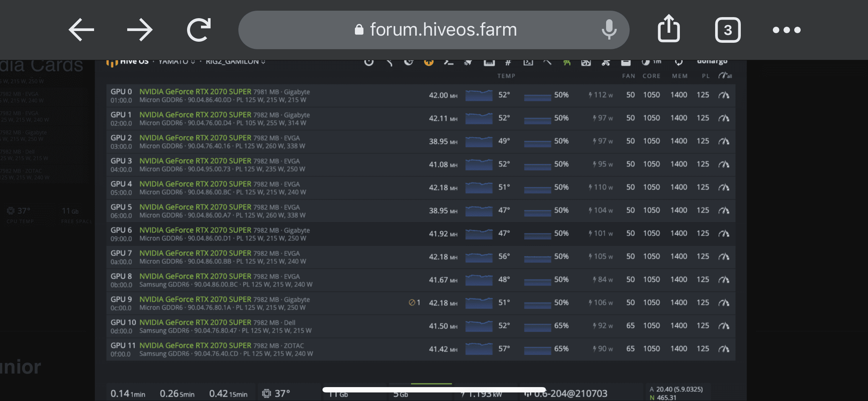Open overclock tuning for GPU 2
Image resolution: width=868 pixels, height=401 pixels.
point(724,141)
